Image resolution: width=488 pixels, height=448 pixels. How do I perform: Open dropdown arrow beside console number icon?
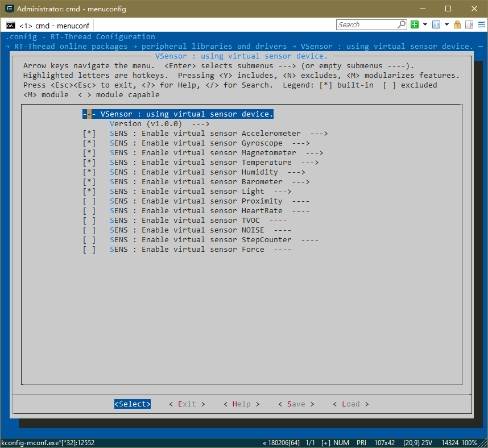[446, 24]
